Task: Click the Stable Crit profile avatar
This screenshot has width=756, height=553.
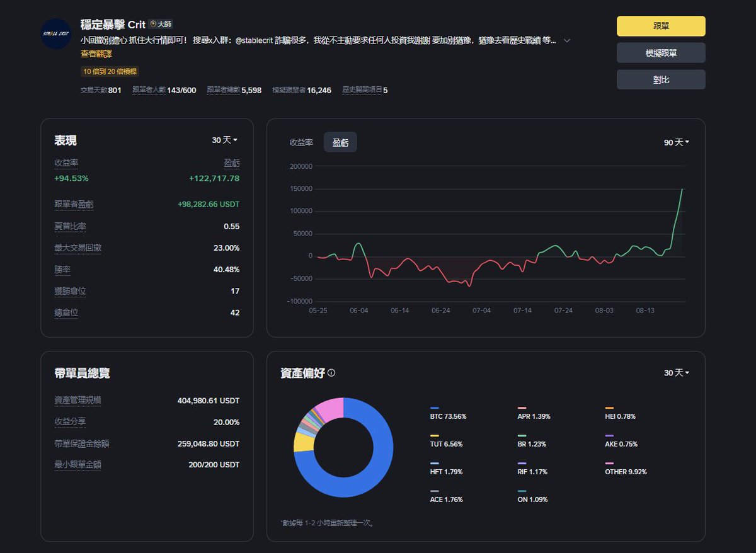Action: (56, 34)
